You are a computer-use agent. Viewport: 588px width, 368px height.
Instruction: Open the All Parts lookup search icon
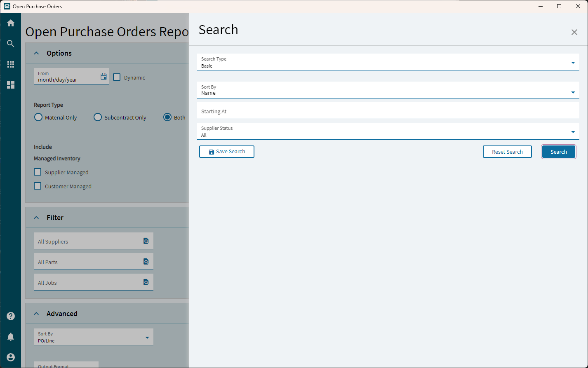pyautogui.click(x=146, y=262)
